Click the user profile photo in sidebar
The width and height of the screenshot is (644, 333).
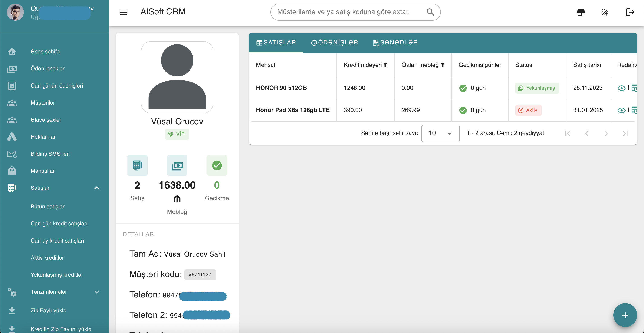(x=15, y=12)
